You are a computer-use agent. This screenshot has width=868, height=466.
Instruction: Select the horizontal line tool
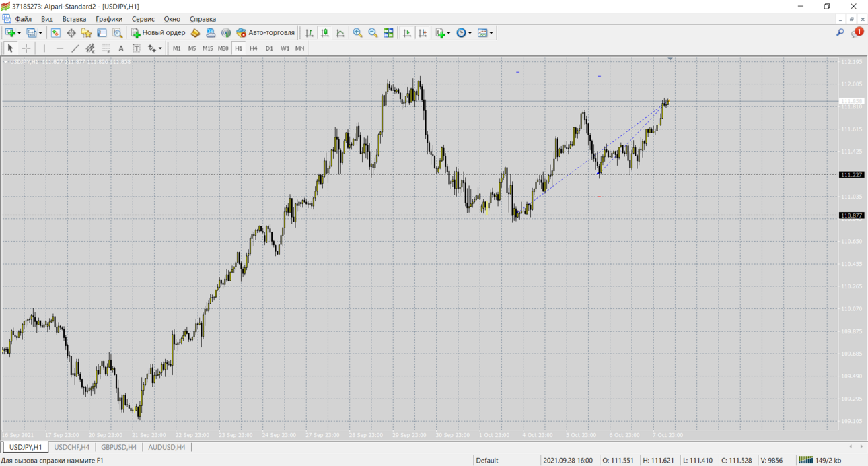[60, 48]
